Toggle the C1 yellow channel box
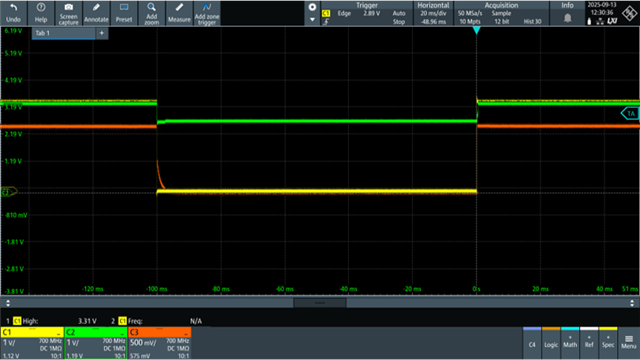Image resolution: width=640 pixels, height=360 pixels. pyautogui.click(x=32, y=343)
